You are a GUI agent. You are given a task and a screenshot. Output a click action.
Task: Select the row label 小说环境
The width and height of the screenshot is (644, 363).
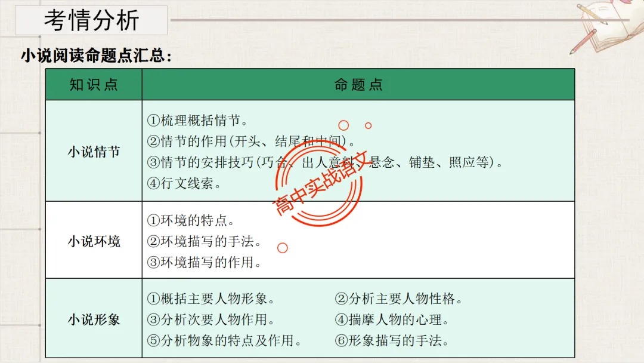(94, 241)
